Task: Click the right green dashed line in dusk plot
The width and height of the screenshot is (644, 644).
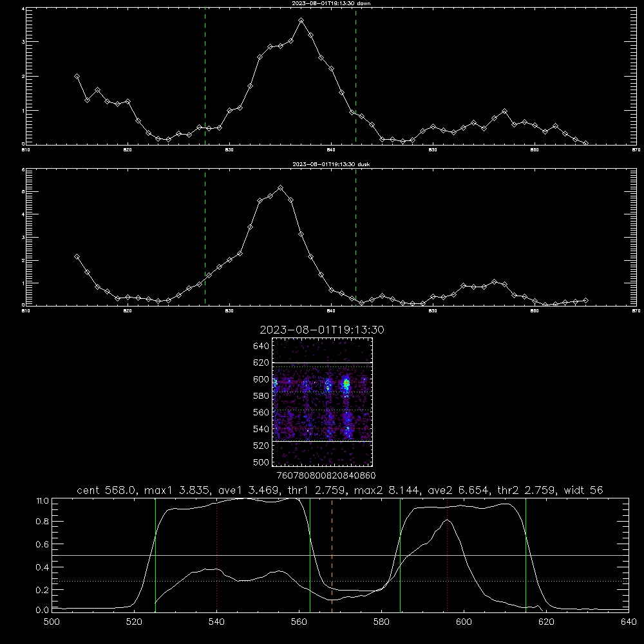Action: [x=355, y=238]
